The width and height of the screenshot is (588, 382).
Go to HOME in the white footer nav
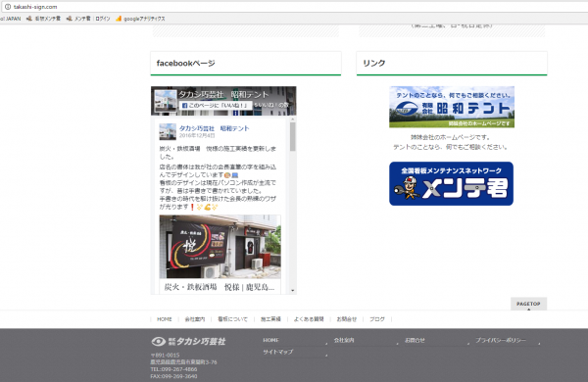(x=165, y=319)
